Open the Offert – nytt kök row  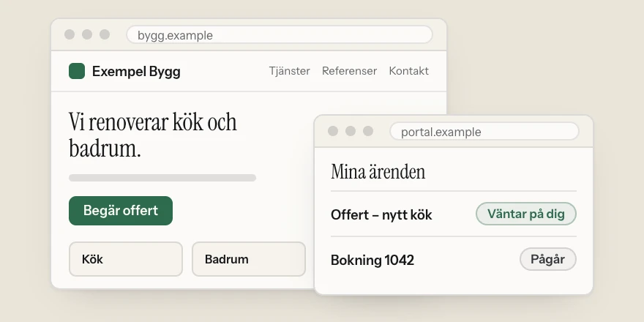[454, 214]
